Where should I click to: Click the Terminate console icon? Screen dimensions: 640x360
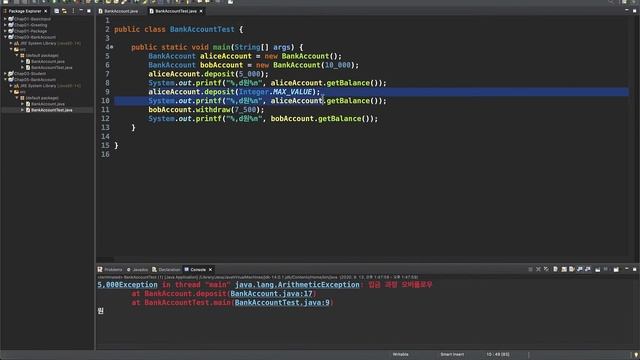[530, 269]
